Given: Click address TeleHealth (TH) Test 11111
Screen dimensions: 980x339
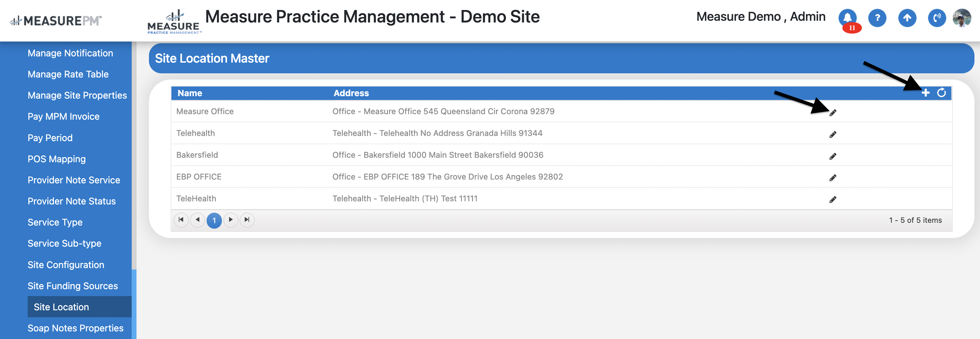Looking at the screenshot, I should [404, 199].
